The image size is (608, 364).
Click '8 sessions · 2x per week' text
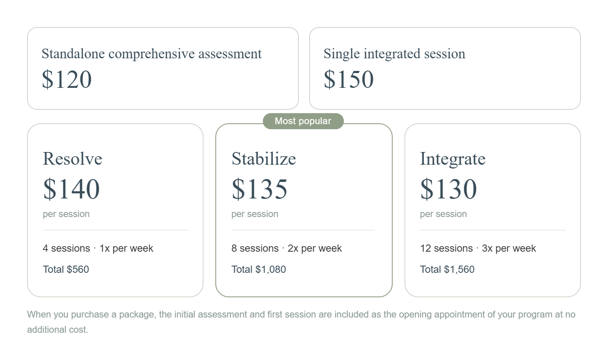tap(287, 248)
